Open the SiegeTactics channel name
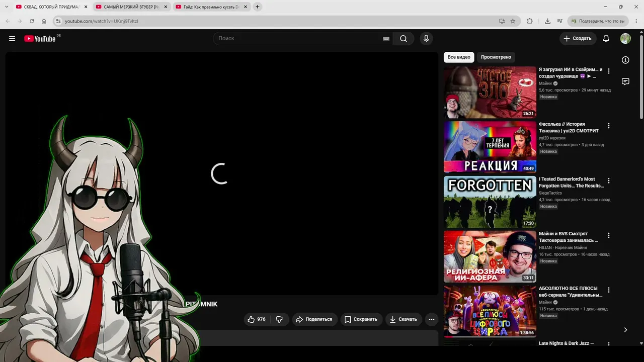The width and height of the screenshot is (644, 362). pyautogui.click(x=550, y=193)
